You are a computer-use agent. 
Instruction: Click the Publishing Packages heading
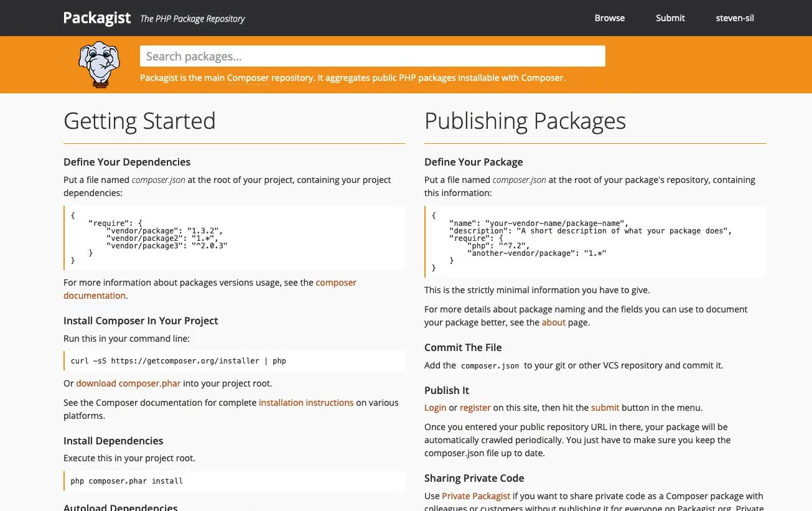(525, 121)
